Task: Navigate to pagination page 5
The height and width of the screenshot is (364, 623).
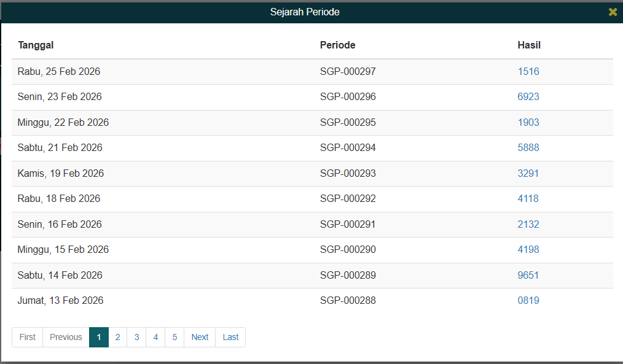Action: 174,337
